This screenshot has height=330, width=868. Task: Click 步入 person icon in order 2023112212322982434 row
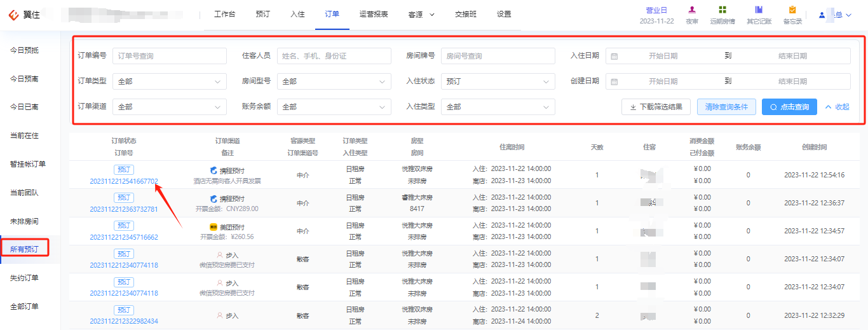(x=220, y=315)
